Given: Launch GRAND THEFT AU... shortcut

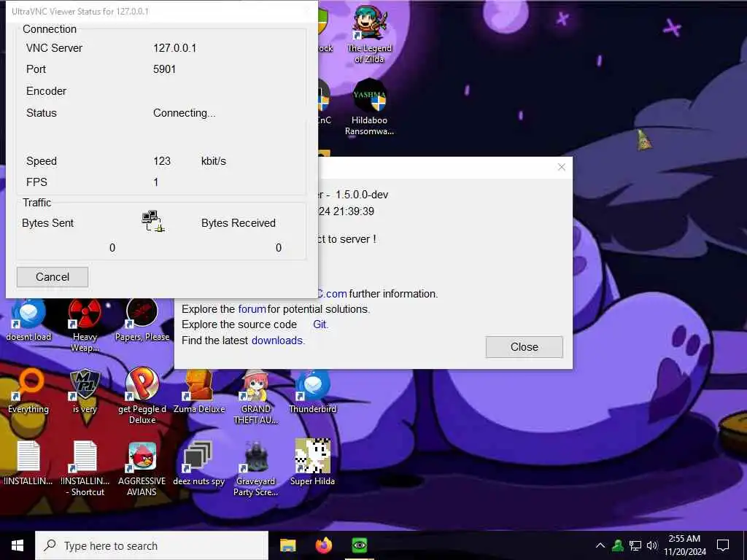Looking at the screenshot, I should click(256, 397).
